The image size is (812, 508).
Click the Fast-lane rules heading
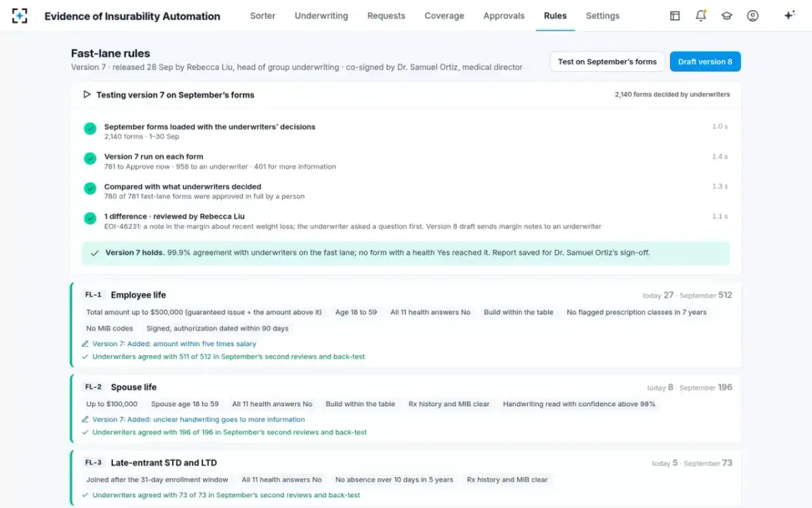coord(110,54)
